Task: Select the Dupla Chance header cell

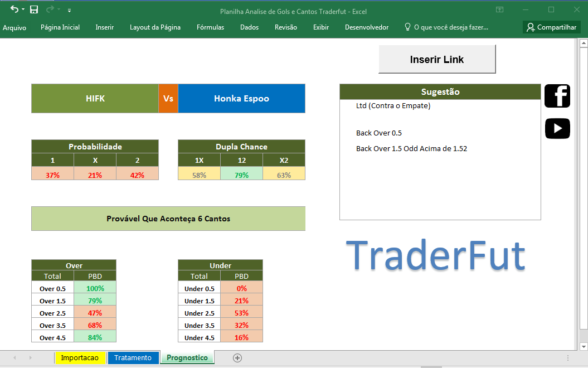Action: 241,146
